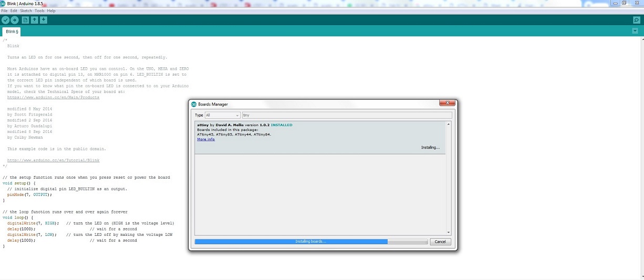Click the 'modified 8 May 2014' comment line

pos(29,109)
